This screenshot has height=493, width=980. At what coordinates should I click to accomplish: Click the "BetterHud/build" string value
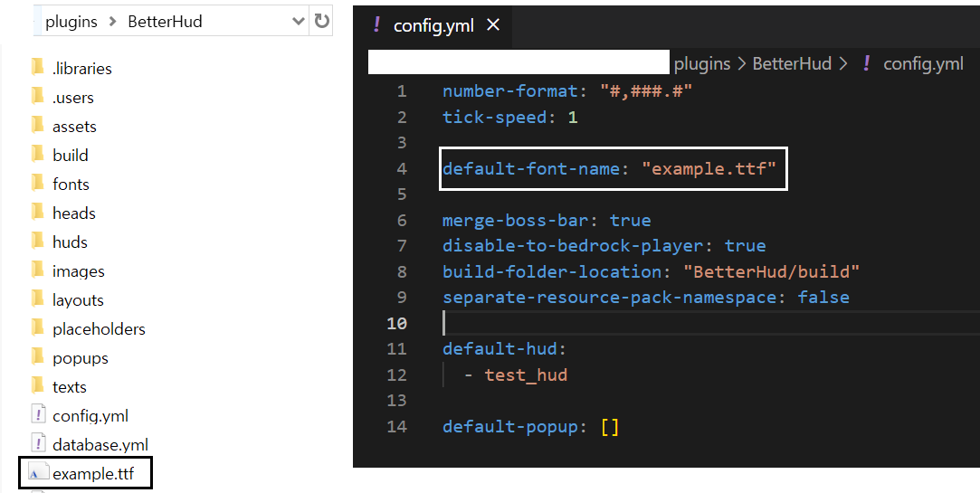point(771,271)
